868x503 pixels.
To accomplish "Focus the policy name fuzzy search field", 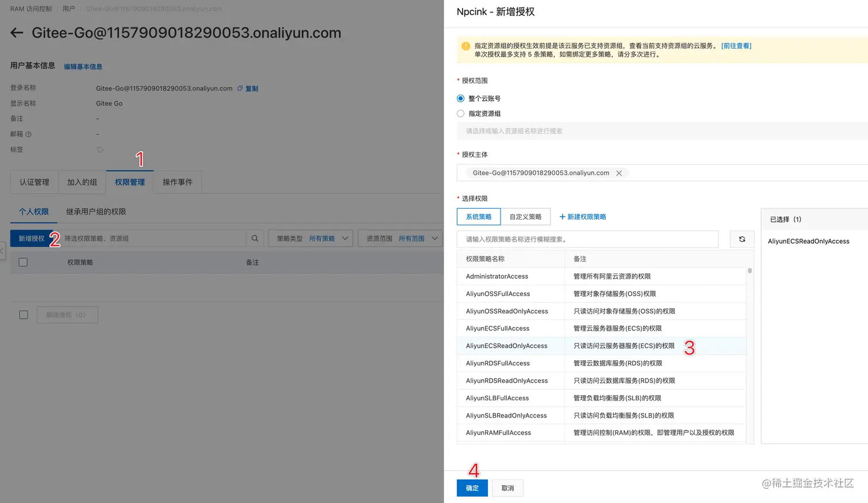I will click(x=588, y=239).
